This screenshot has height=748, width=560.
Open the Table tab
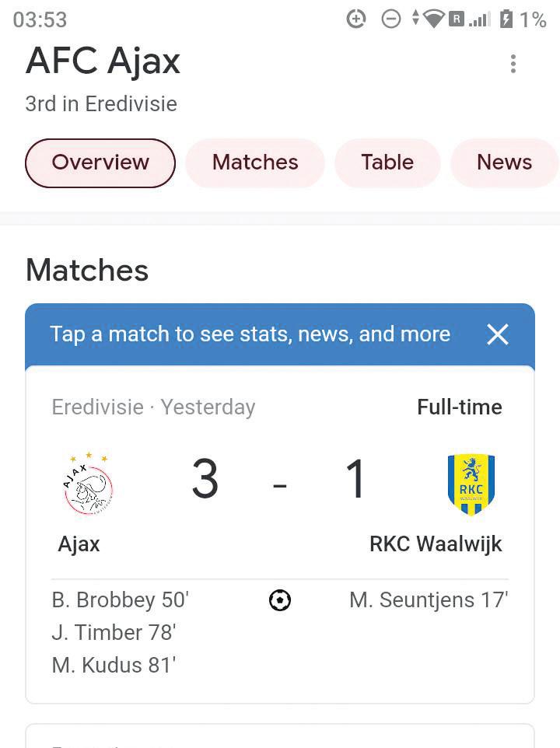[387, 163]
